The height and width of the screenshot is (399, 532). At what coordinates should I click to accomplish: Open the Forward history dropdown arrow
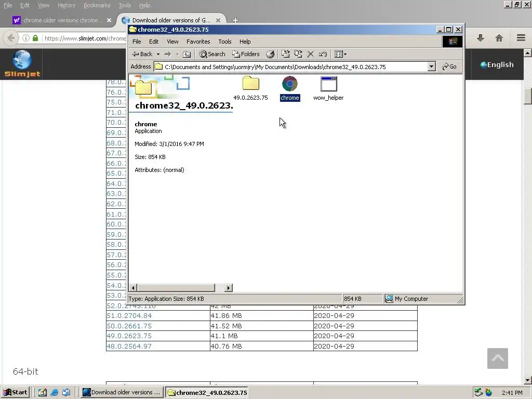click(x=177, y=54)
